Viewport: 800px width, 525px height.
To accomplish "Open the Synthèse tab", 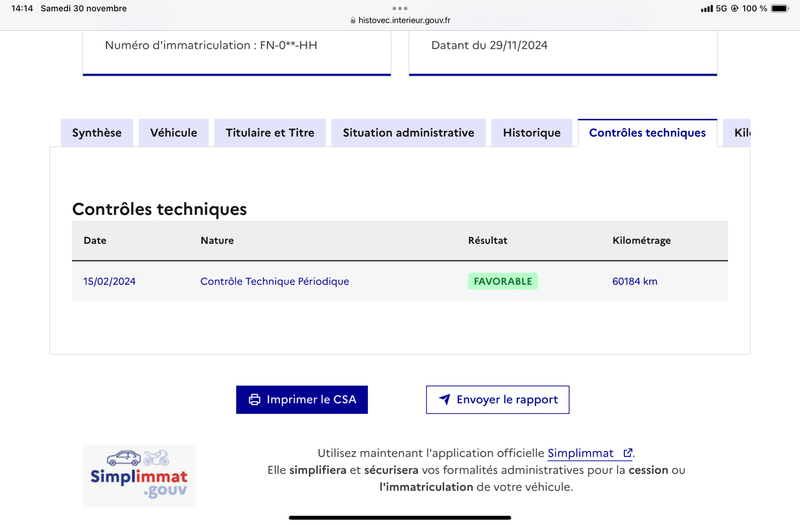I will pyautogui.click(x=97, y=133).
